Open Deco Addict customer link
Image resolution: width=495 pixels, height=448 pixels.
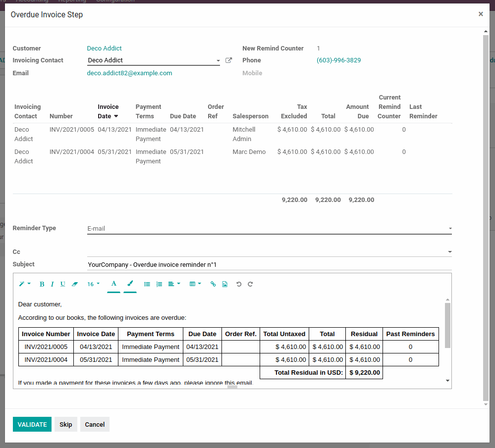(104, 49)
